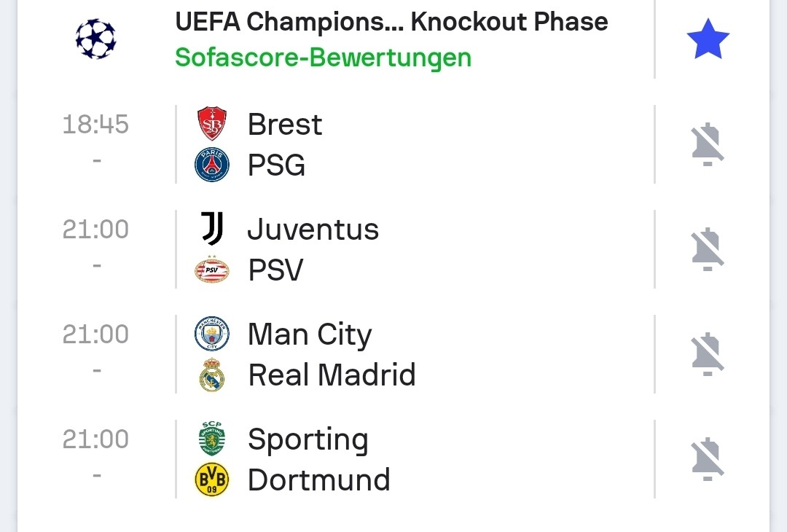Enable notifications for Brest vs PSG
The image size is (787, 532).
[707, 144]
